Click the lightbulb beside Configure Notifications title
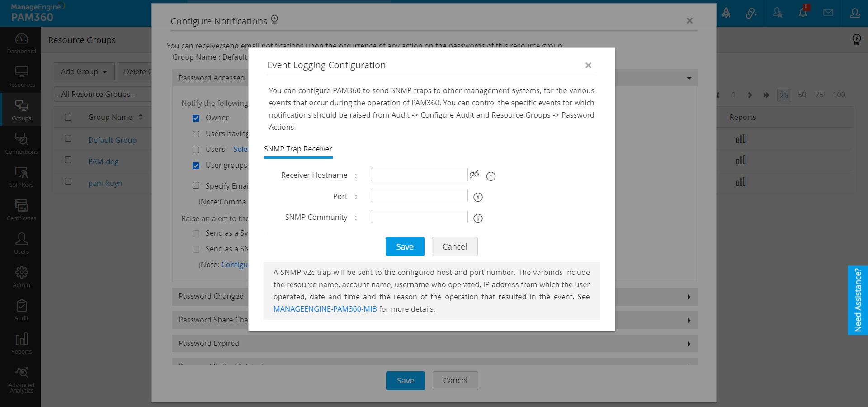This screenshot has height=407, width=868. tap(274, 19)
